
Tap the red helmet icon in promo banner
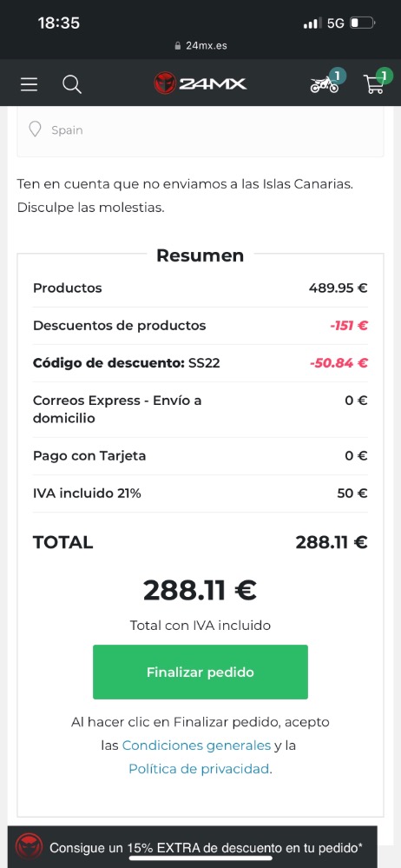point(29,847)
